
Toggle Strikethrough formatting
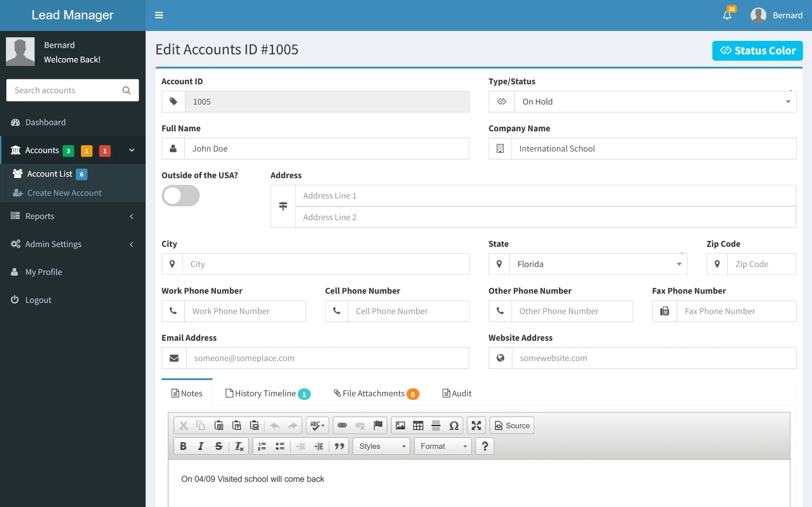(x=219, y=446)
